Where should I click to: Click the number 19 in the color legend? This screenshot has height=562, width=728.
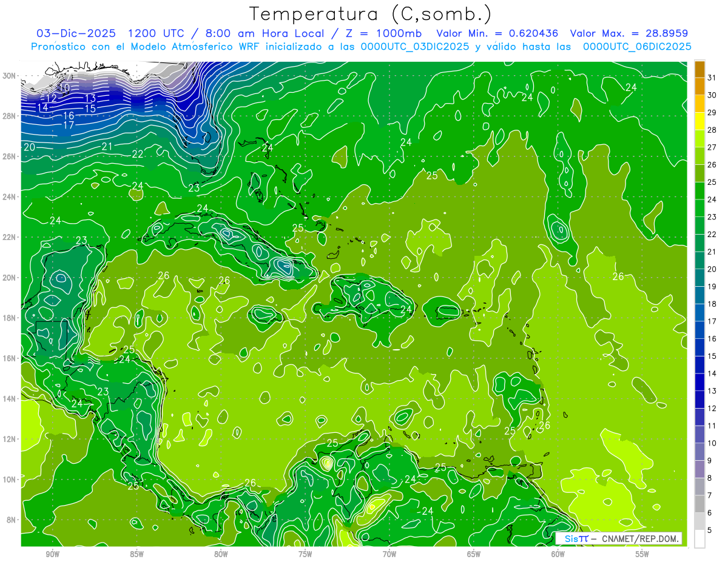(712, 286)
